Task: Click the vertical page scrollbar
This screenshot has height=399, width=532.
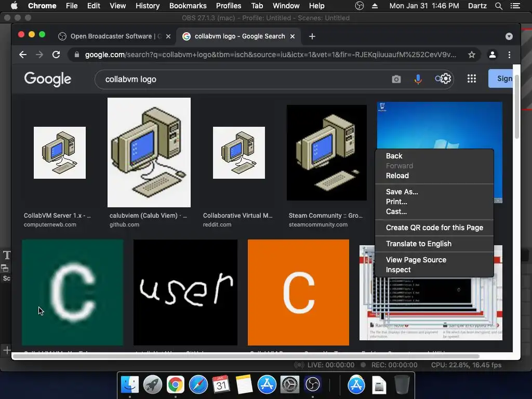Action: 517,106
